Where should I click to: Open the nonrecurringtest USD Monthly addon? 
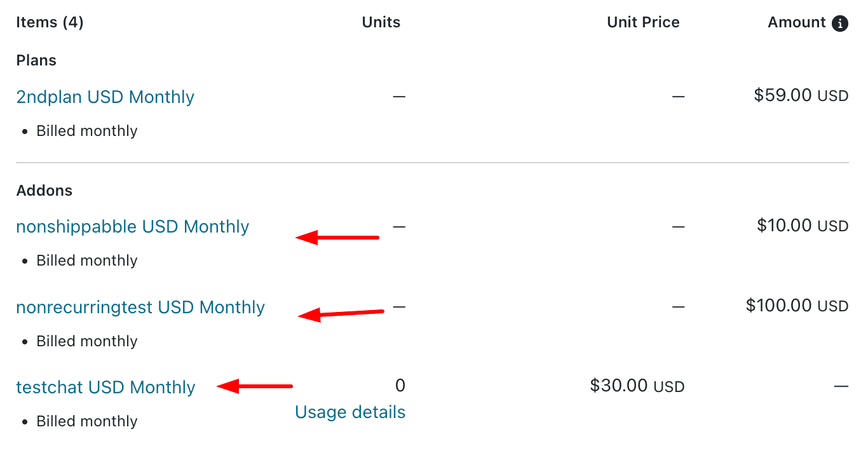point(140,308)
